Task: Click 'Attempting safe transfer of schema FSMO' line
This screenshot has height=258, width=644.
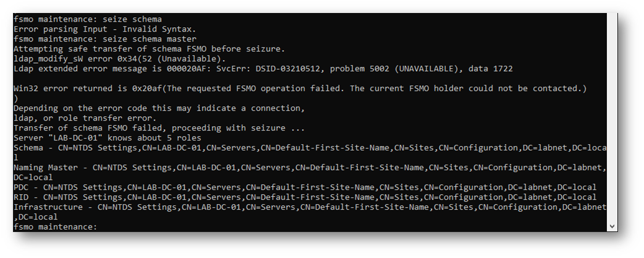Action: click(x=149, y=49)
